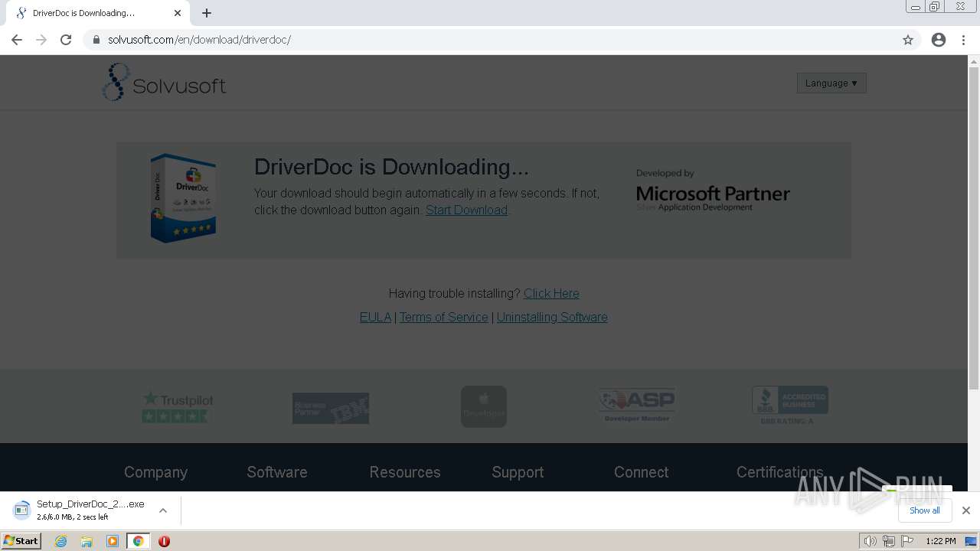Screen dimensions: 980x551
Task: Select the Resources footer heading
Action: point(405,472)
